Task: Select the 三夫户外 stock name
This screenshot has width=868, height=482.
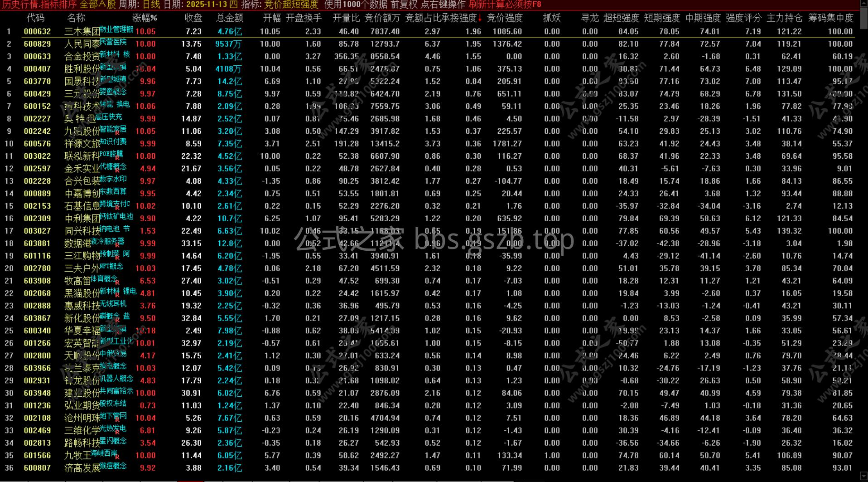Action: pyautogui.click(x=82, y=268)
